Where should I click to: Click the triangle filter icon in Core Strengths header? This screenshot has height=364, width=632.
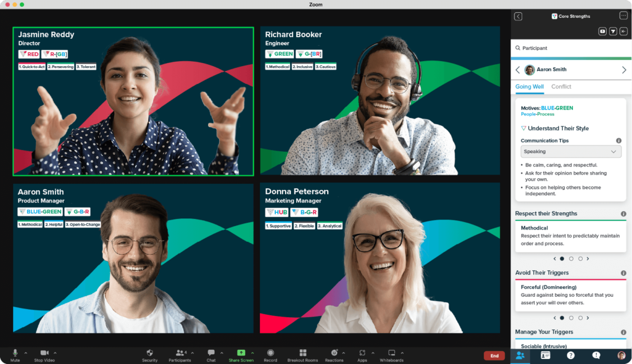613,31
